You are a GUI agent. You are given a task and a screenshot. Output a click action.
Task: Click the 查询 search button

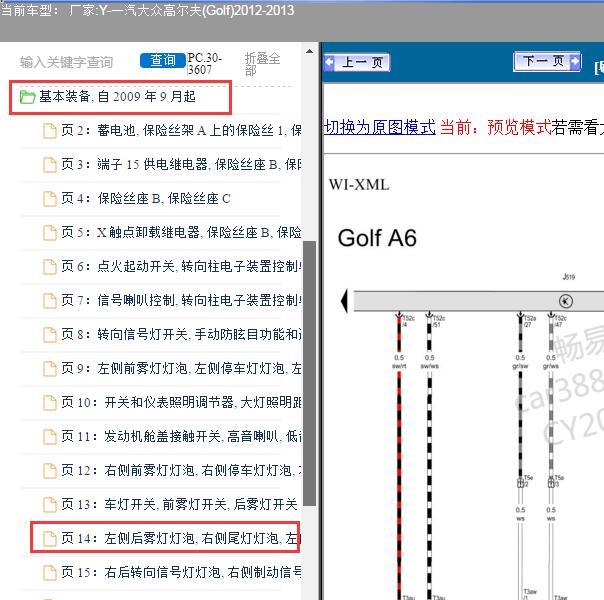[x=163, y=60]
